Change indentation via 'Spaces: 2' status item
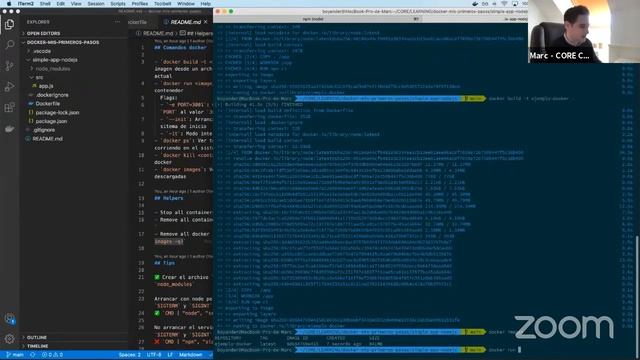Screen dimensions: 640x360 coord(130,355)
